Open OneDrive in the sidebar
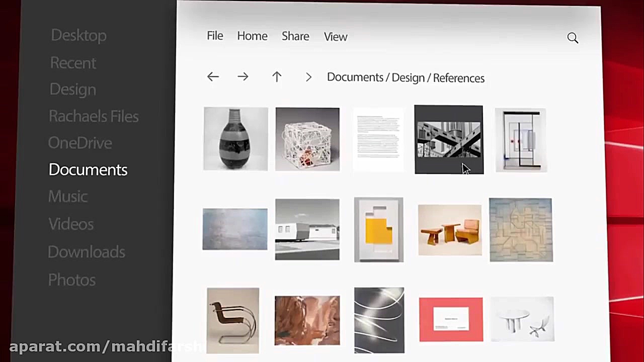The width and height of the screenshot is (644, 362). coord(80,143)
